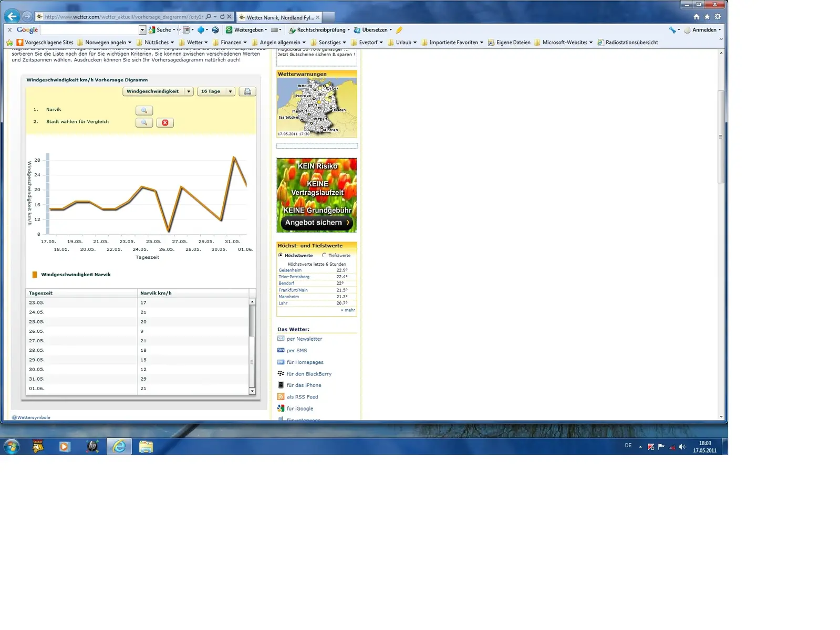Switch to the Wetter Narvik, Nordland tab
The height and width of the screenshot is (630, 840).
coord(278,17)
